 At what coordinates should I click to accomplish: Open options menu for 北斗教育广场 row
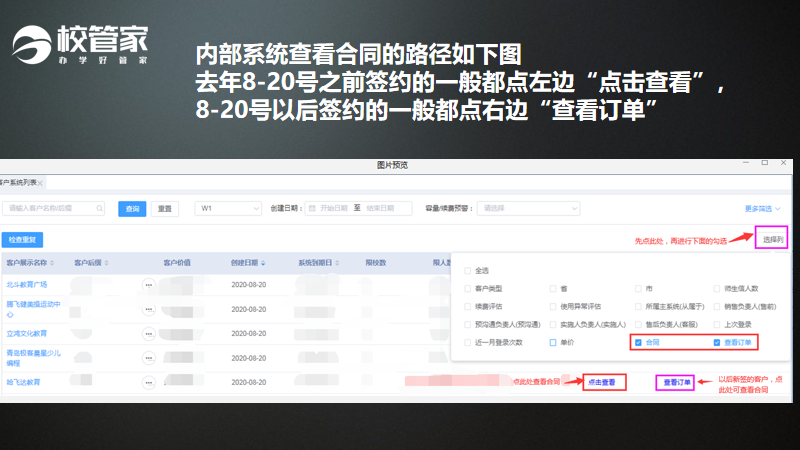pos(148,285)
